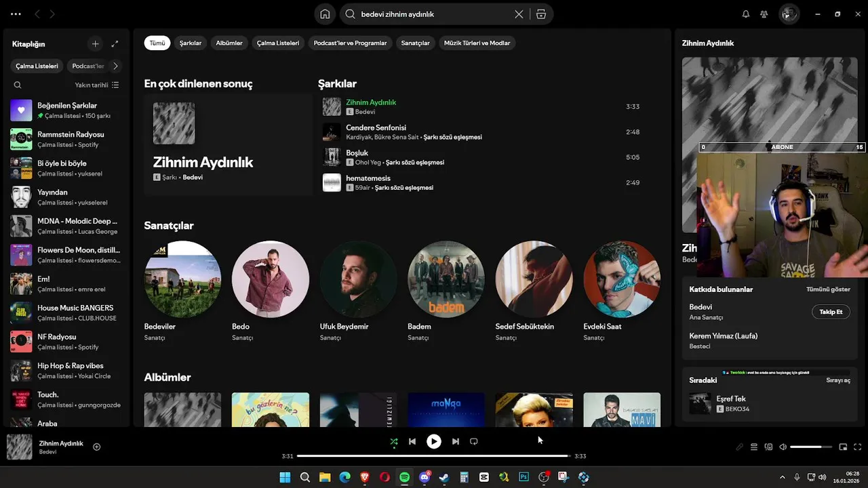
Task: Open the Evdeki Saat artist link
Action: pyautogui.click(x=602, y=326)
